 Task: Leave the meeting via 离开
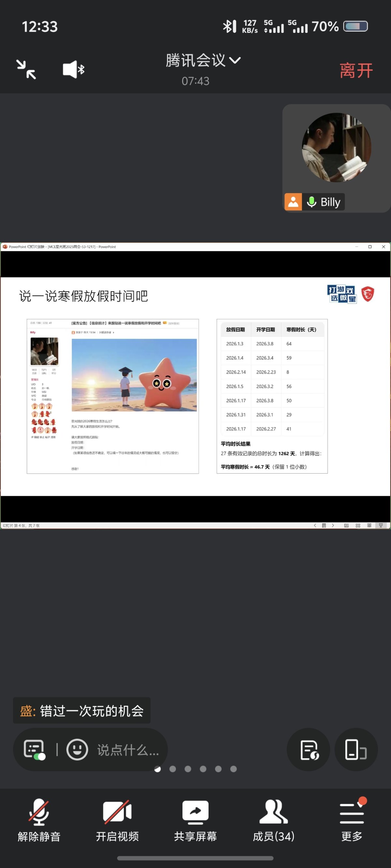[356, 70]
